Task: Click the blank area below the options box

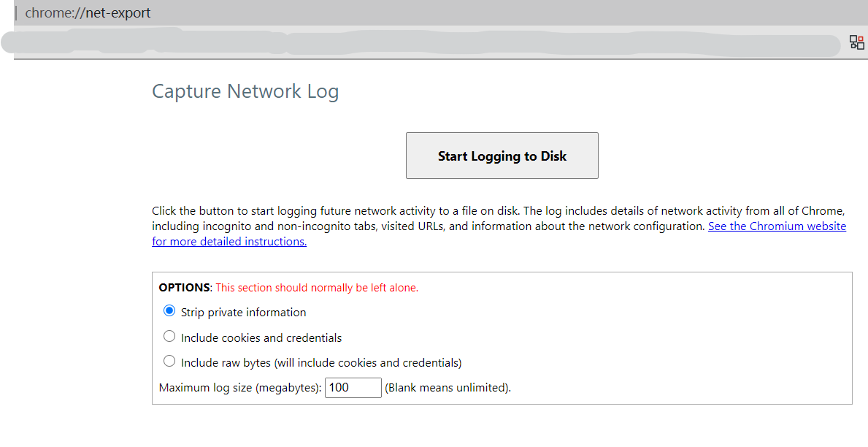Action: click(502, 425)
